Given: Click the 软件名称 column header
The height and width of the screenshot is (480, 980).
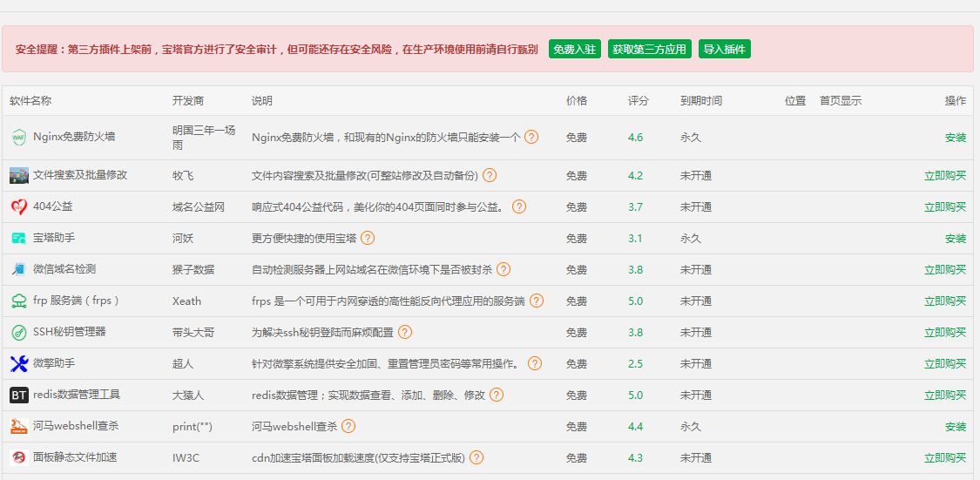Looking at the screenshot, I should (x=30, y=101).
